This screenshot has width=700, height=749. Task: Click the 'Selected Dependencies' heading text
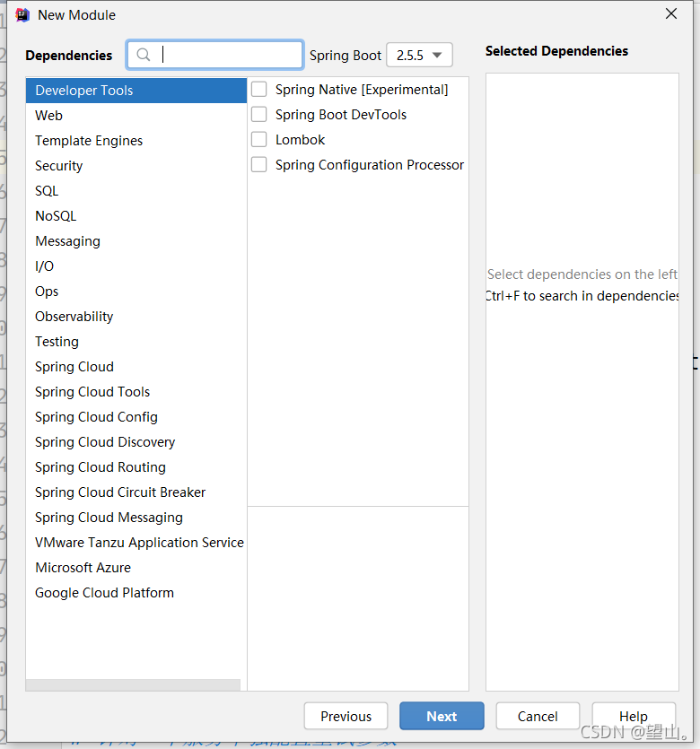(556, 51)
